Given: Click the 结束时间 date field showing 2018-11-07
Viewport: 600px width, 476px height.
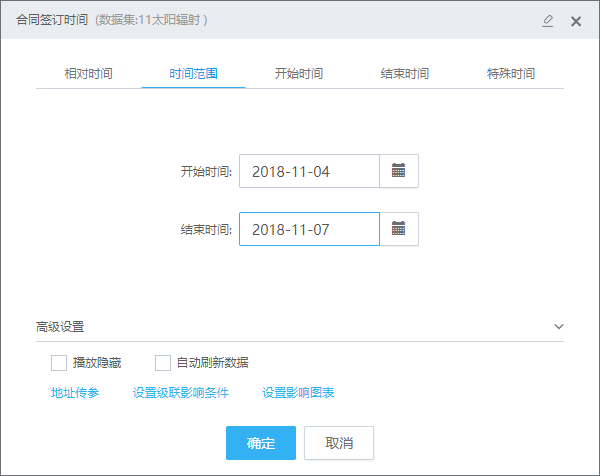Looking at the screenshot, I should click(309, 229).
